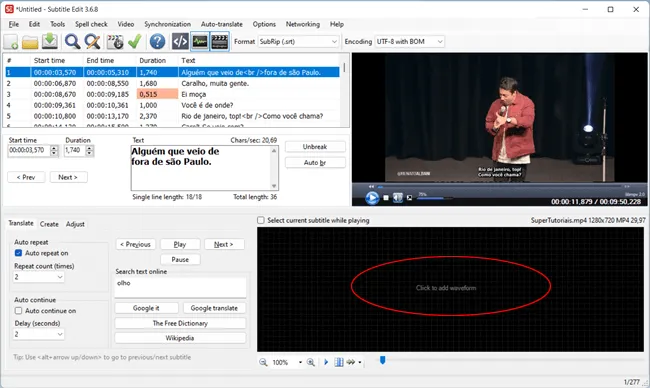Viewport: 650px width, 388px height.
Task: Click Next > under Start time
Action: (68, 177)
